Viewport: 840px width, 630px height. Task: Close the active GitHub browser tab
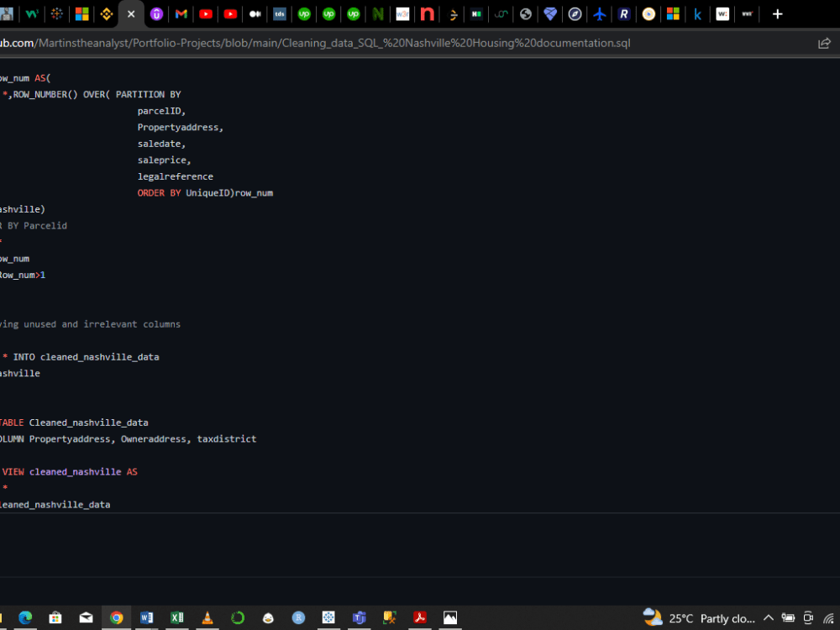131,14
